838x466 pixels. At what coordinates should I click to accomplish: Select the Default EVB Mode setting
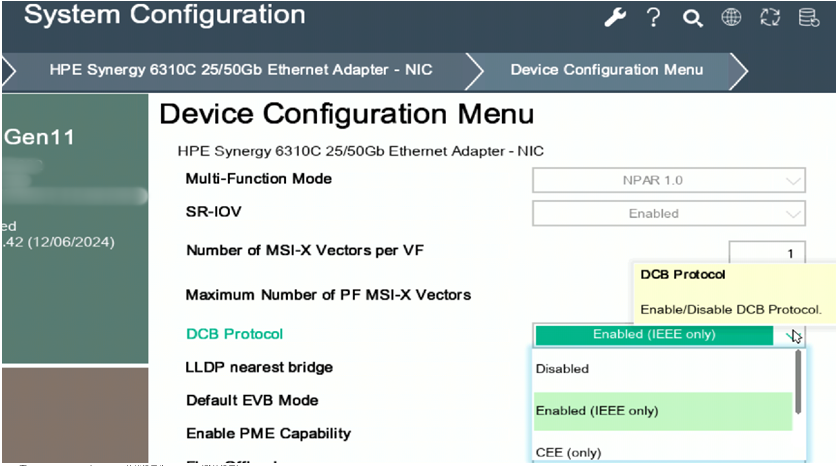click(251, 400)
